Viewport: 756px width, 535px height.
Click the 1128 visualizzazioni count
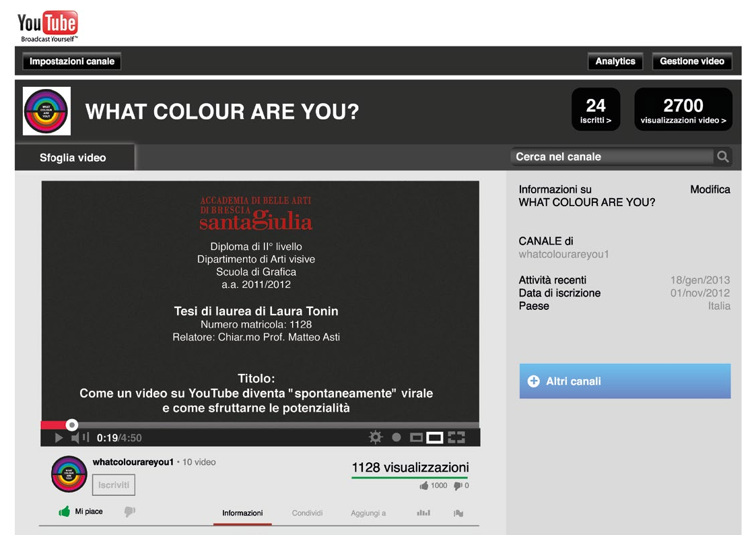410,468
